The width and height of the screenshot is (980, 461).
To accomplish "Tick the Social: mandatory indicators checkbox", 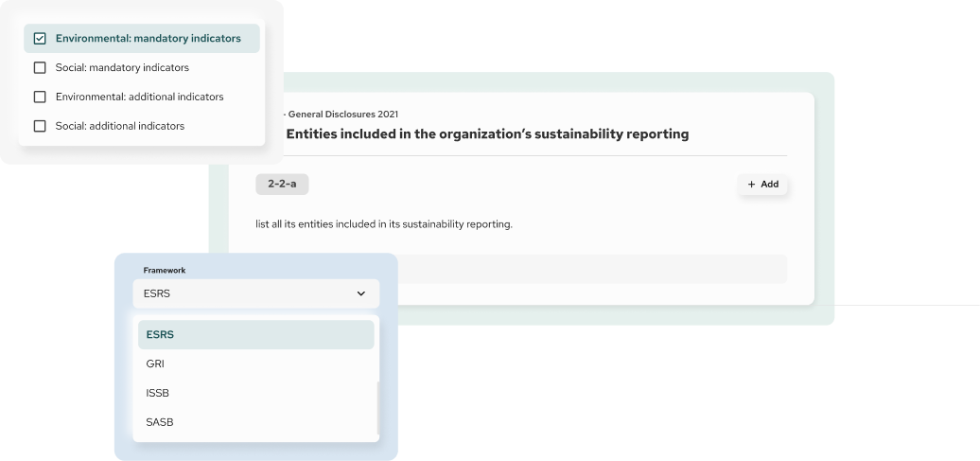I will pos(40,68).
